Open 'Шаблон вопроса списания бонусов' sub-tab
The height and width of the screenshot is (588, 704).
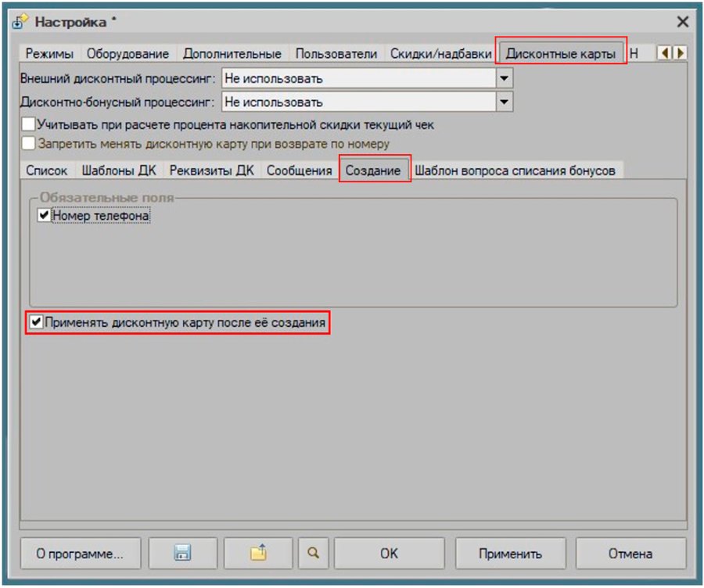click(515, 170)
